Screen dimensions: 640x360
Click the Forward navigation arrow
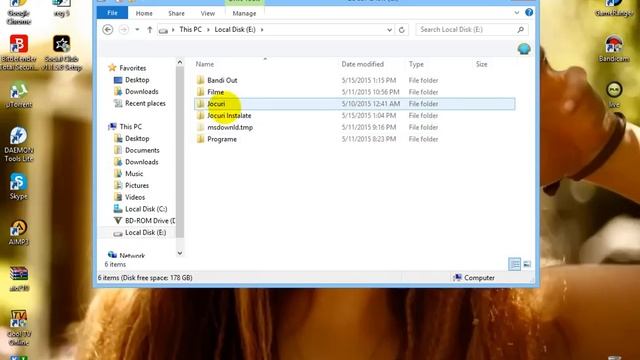(124, 29)
